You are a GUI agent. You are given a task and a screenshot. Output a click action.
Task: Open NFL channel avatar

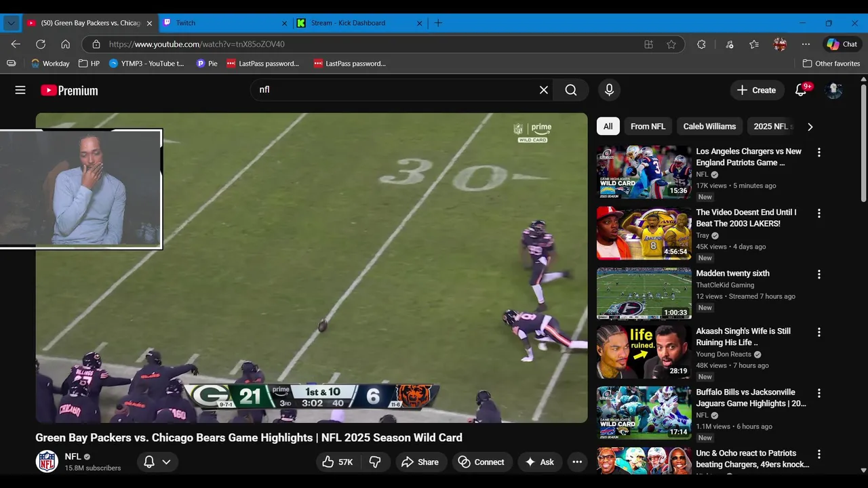(47, 462)
